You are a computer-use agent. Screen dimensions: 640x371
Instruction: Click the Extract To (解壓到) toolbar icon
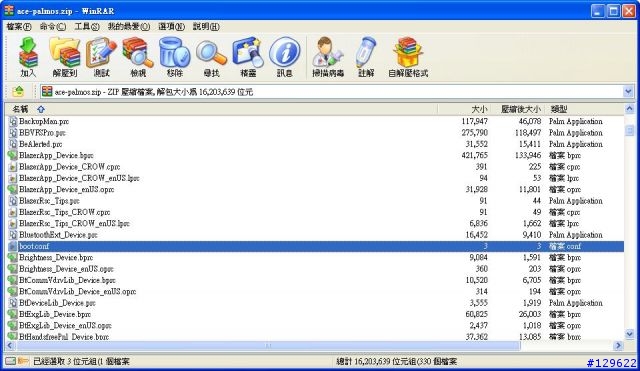point(64,53)
